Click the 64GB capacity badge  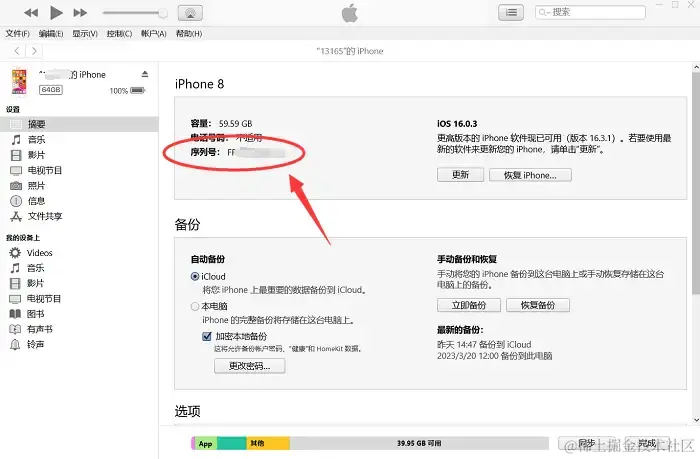tap(50, 90)
